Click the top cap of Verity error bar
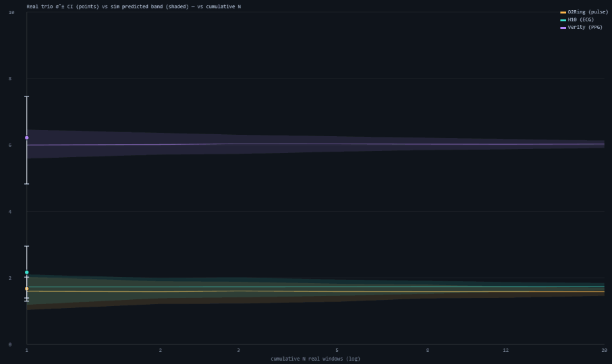The width and height of the screenshot is (612, 364). click(x=27, y=96)
